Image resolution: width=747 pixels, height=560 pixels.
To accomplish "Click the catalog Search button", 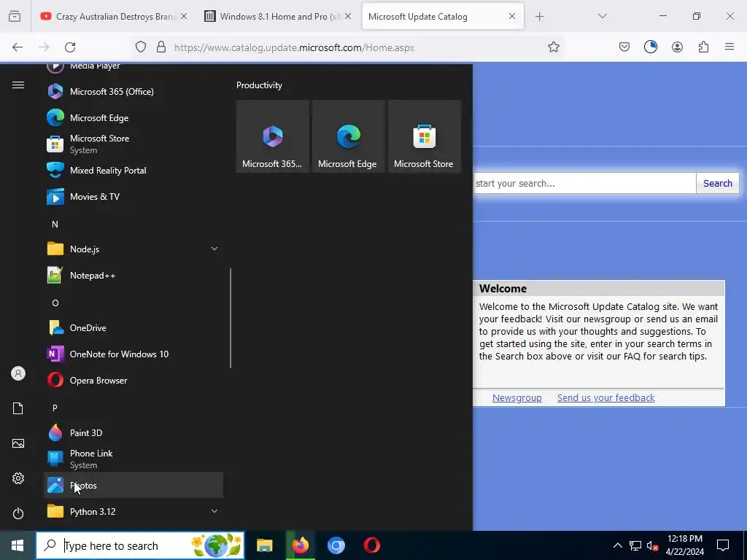I will tap(718, 183).
